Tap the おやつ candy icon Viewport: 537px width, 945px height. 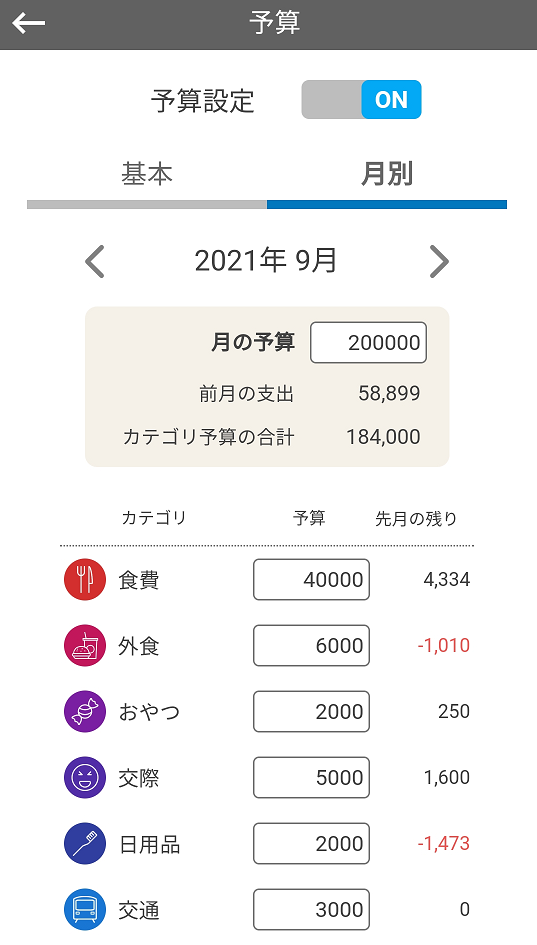tap(85, 711)
